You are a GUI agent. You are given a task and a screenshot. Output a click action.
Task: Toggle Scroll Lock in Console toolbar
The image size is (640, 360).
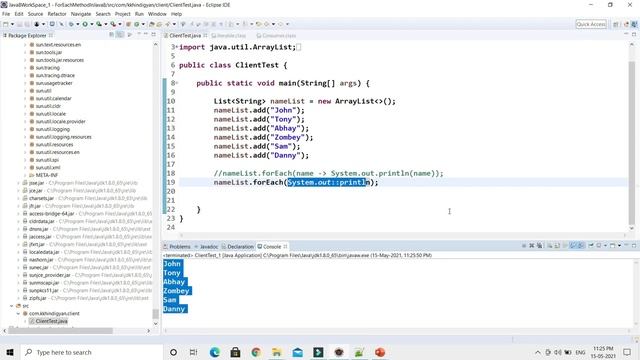(x=556, y=245)
